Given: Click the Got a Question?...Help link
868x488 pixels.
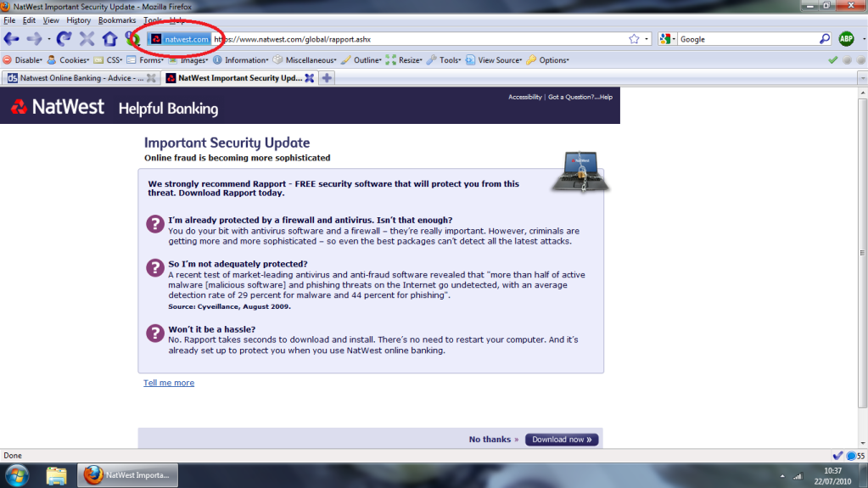Looking at the screenshot, I should (x=580, y=97).
